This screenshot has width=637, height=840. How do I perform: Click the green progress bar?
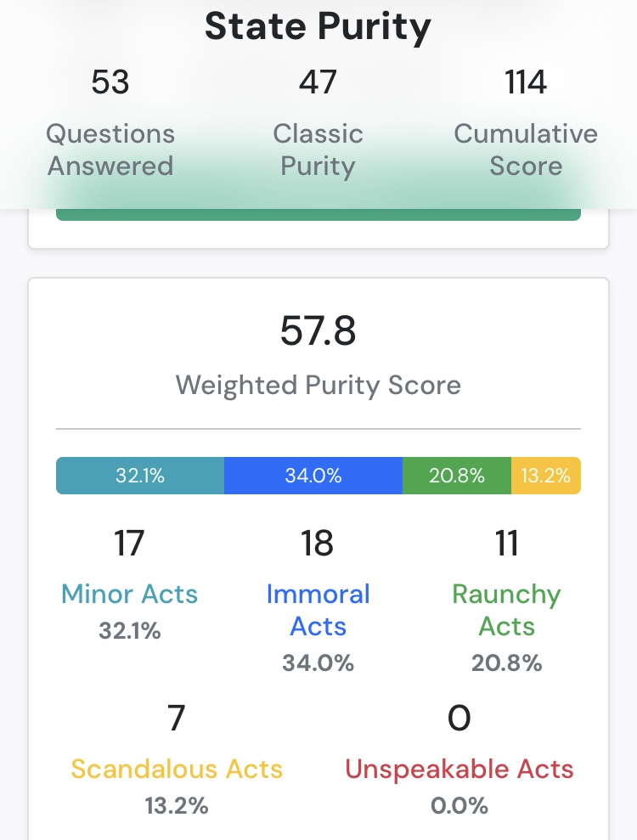[x=318, y=214]
